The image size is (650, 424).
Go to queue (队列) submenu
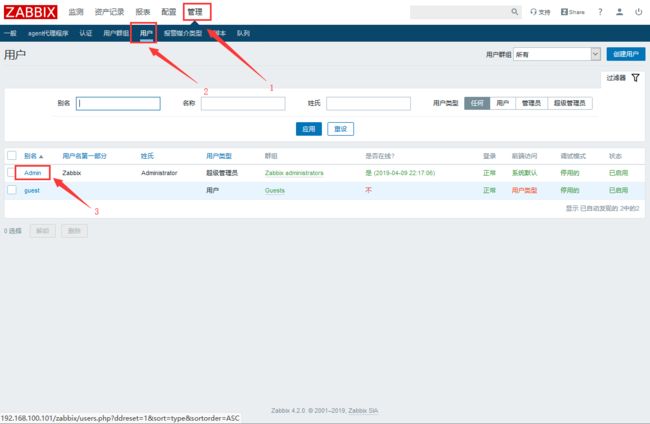tap(243, 33)
